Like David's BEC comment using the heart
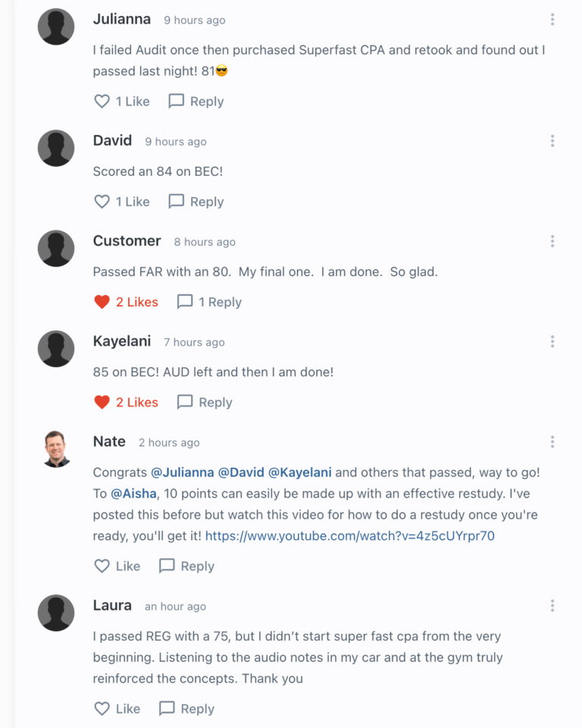This screenshot has width=582, height=728. point(102,202)
